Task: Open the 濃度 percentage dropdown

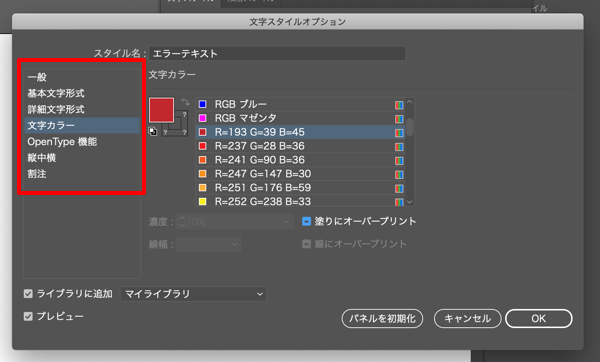Action: point(286,222)
